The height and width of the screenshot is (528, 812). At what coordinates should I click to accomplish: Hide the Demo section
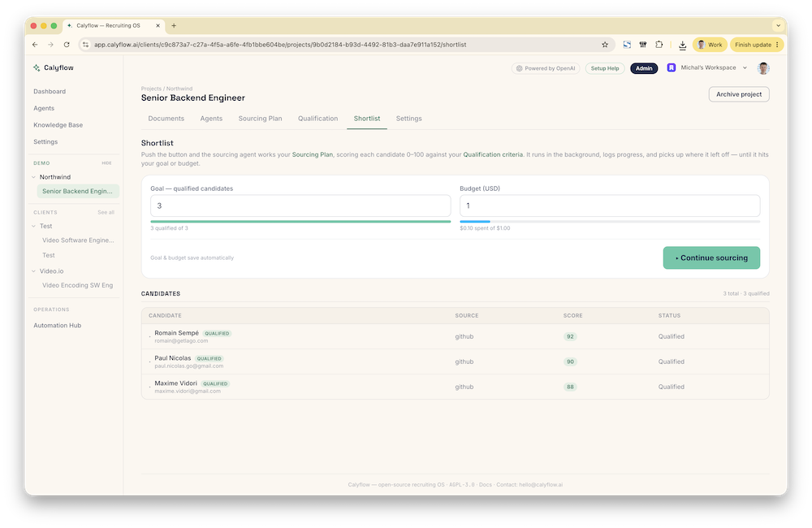tap(106, 163)
